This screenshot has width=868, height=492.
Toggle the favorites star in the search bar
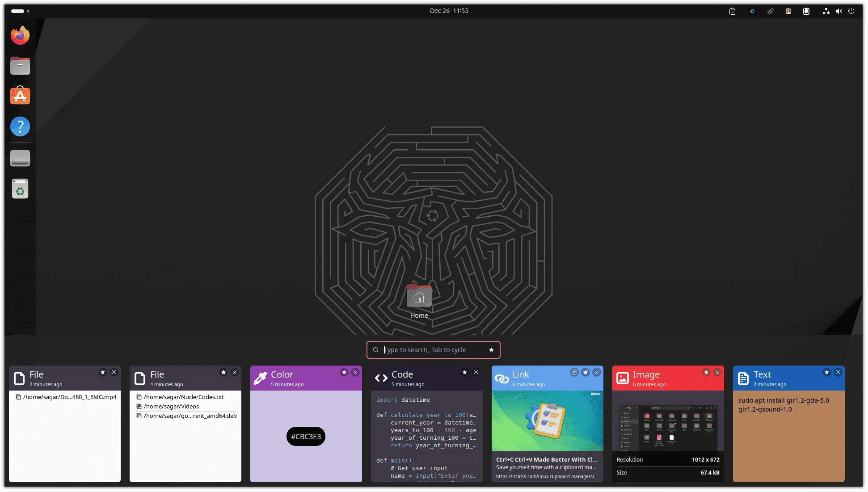coord(491,350)
